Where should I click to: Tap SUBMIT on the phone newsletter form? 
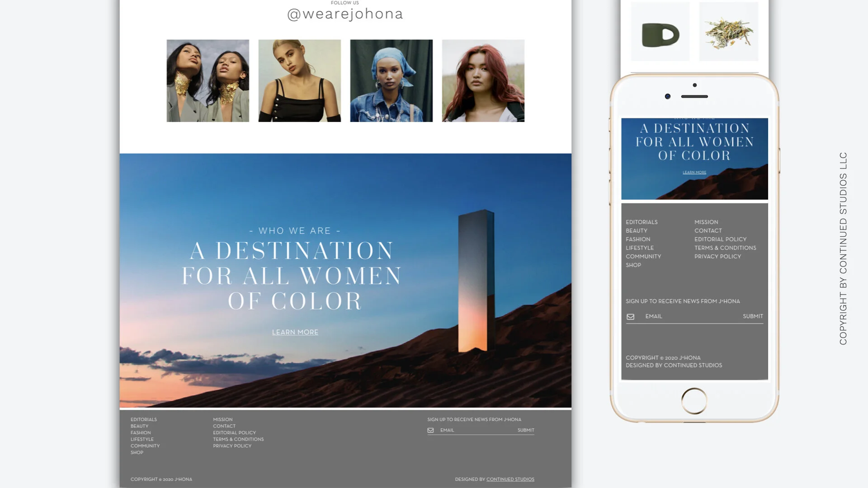click(752, 316)
